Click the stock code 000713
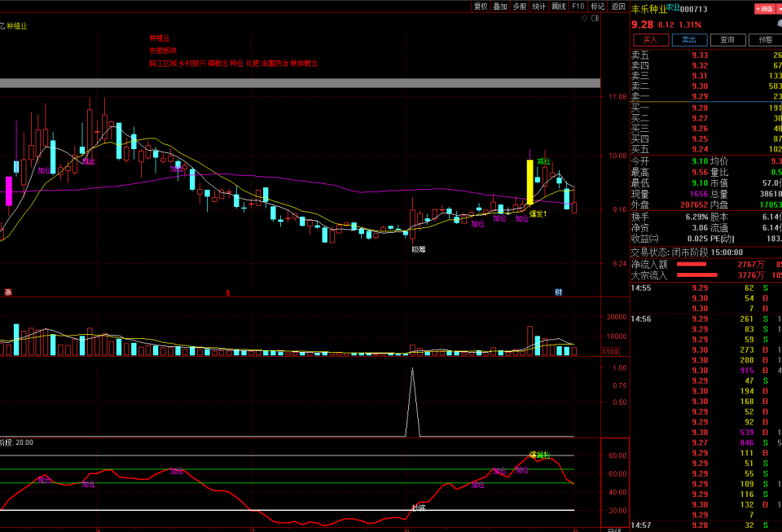 pyautogui.click(x=694, y=9)
